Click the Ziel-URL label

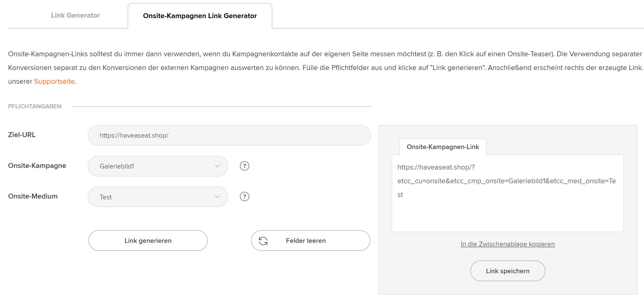22,135
